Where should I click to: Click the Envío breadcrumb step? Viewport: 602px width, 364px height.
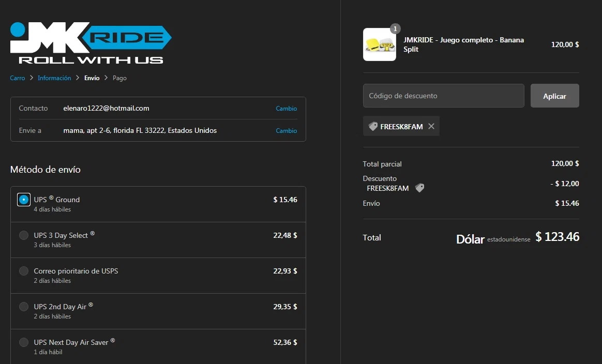(92, 78)
